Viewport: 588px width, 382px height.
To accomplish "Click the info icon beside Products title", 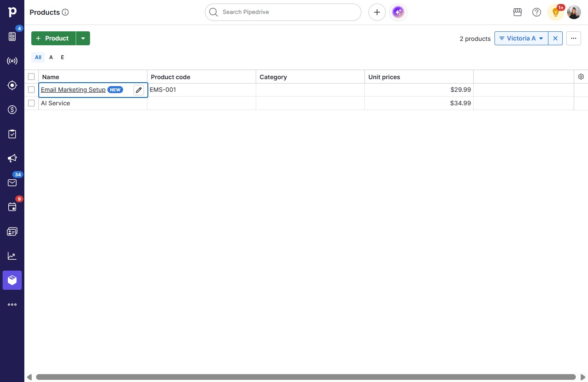I will [x=65, y=12].
